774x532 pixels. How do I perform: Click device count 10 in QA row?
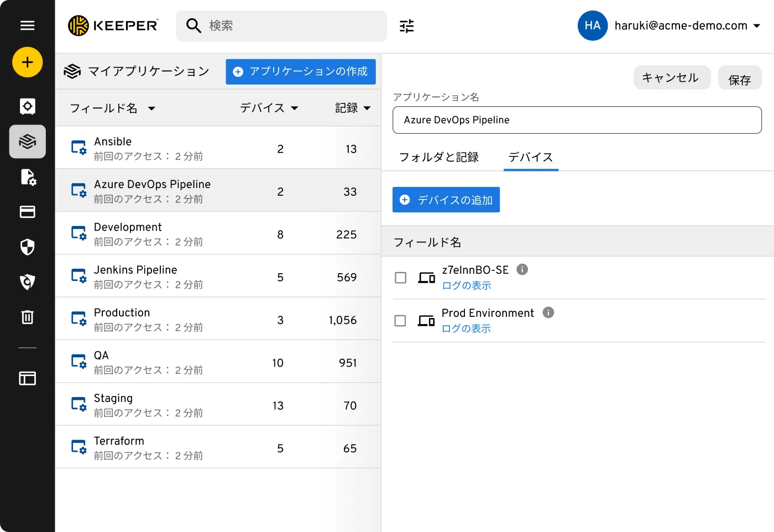[278, 363]
